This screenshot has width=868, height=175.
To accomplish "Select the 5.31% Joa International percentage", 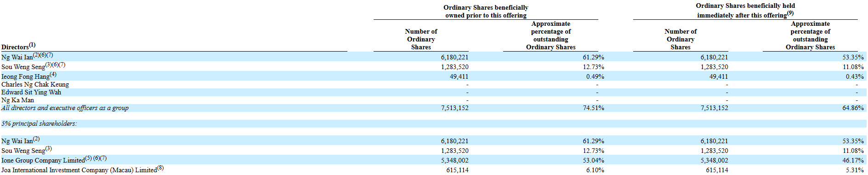I will [855, 170].
